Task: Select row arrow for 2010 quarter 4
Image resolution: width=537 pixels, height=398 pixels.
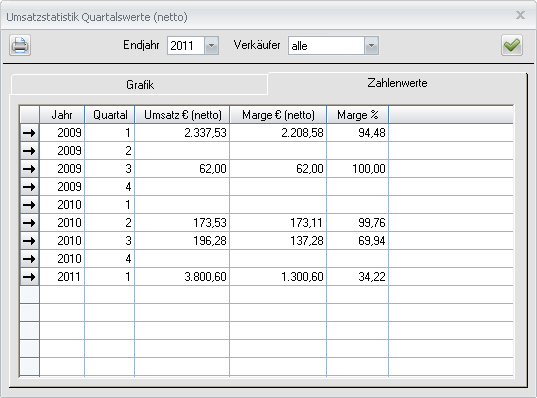Action: click(x=29, y=259)
